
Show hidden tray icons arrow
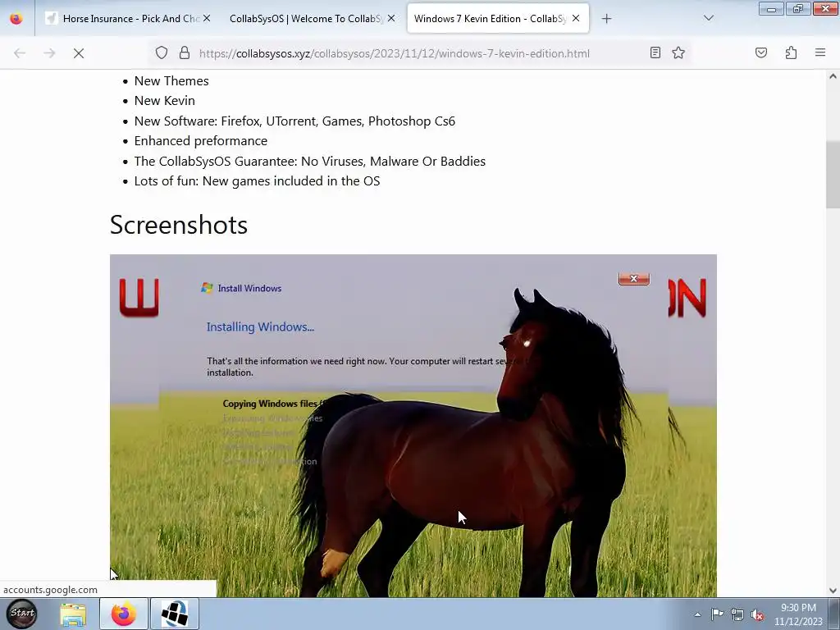pyautogui.click(x=697, y=614)
